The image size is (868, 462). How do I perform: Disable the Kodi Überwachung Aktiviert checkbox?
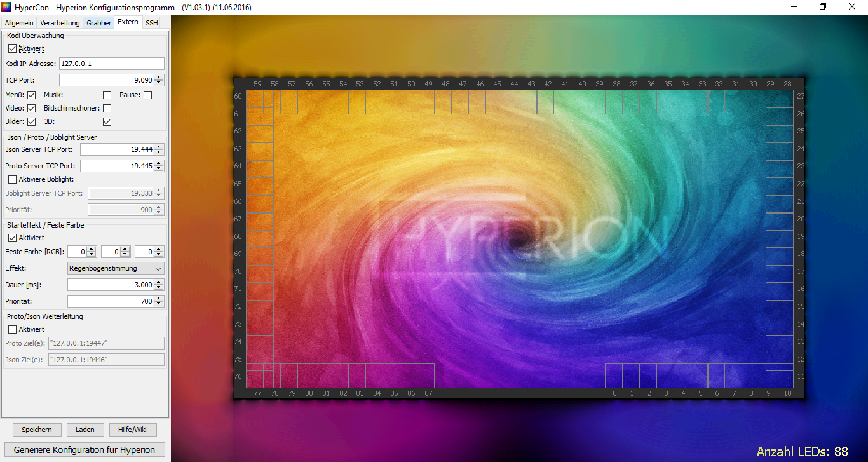pyautogui.click(x=12, y=48)
